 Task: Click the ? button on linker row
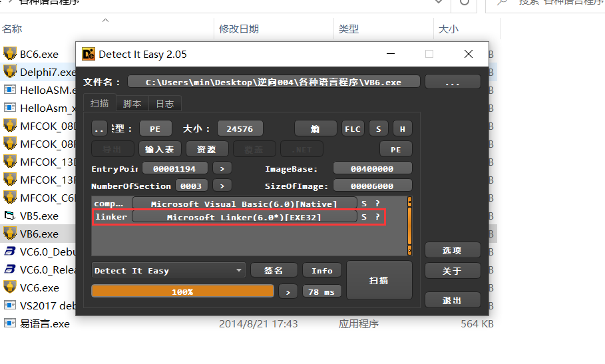tap(377, 217)
